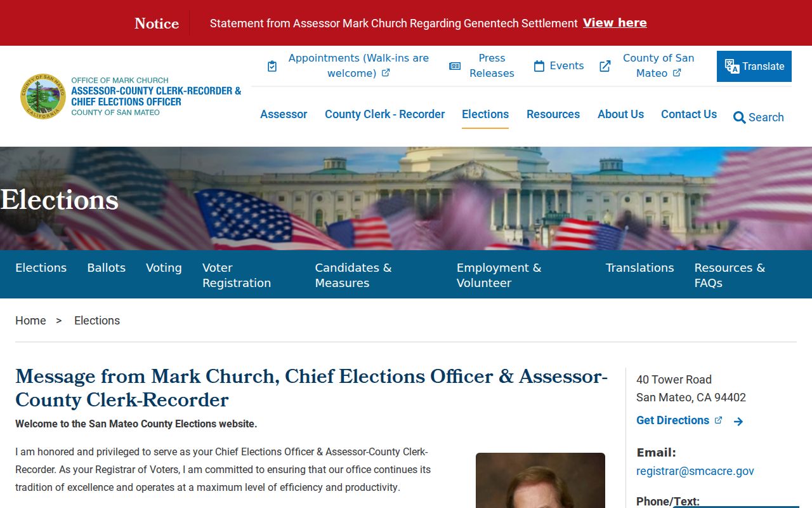Expand the About Us navigation menu
The width and height of the screenshot is (812, 508).
[620, 114]
